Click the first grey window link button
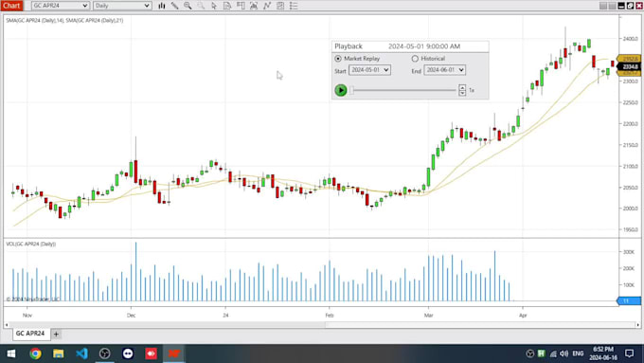This screenshot has height=363, width=644. tap(603, 6)
